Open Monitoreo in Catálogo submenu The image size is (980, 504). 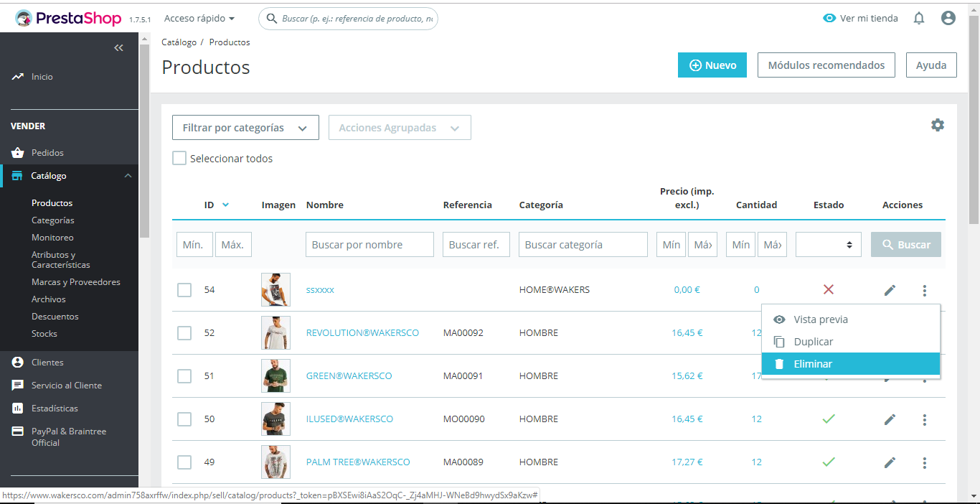52,238
